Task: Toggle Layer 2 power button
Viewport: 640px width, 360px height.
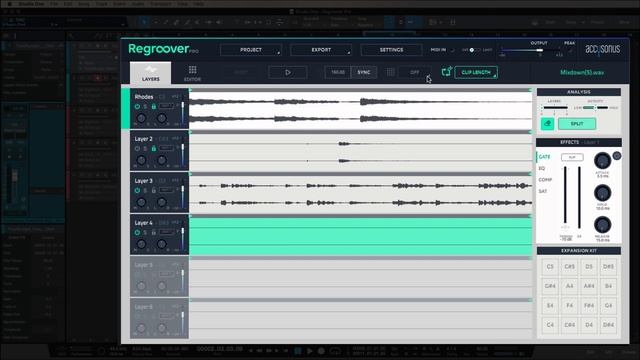Action: 137,149
